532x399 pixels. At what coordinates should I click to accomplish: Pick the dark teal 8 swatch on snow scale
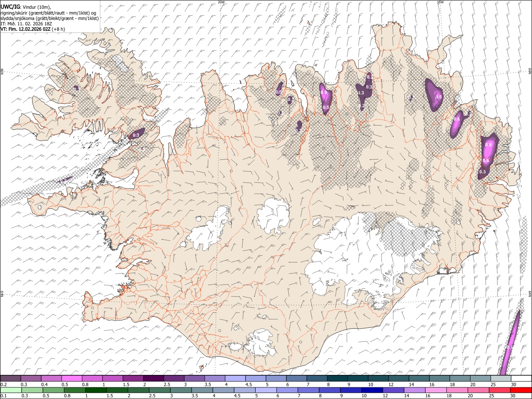click(337, 378)
